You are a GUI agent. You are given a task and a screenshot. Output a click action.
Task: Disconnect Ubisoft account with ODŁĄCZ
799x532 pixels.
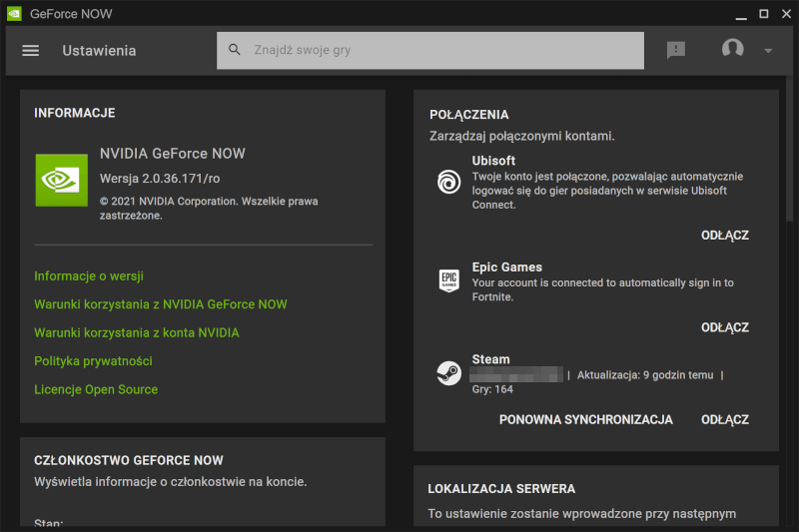tap(725, 236)
